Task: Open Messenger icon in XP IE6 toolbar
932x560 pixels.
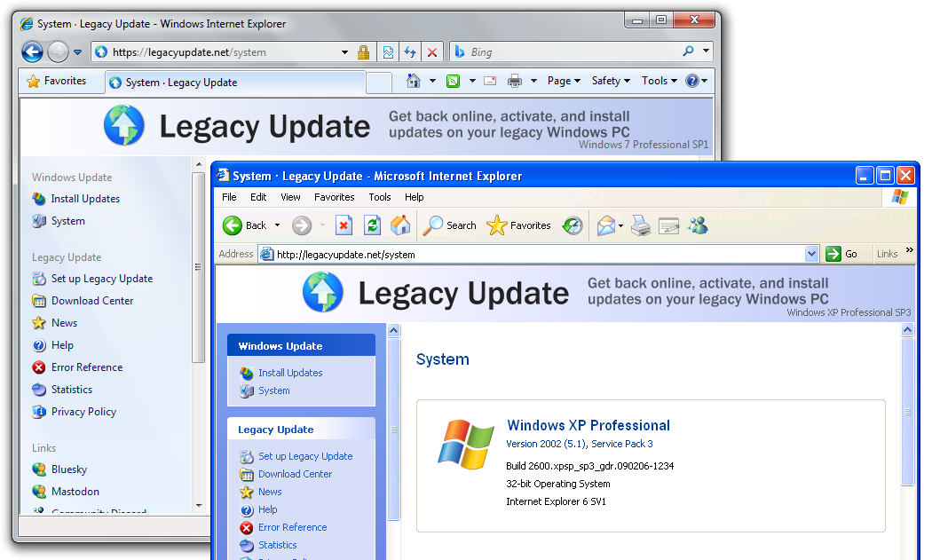Action: coord(699,225)
